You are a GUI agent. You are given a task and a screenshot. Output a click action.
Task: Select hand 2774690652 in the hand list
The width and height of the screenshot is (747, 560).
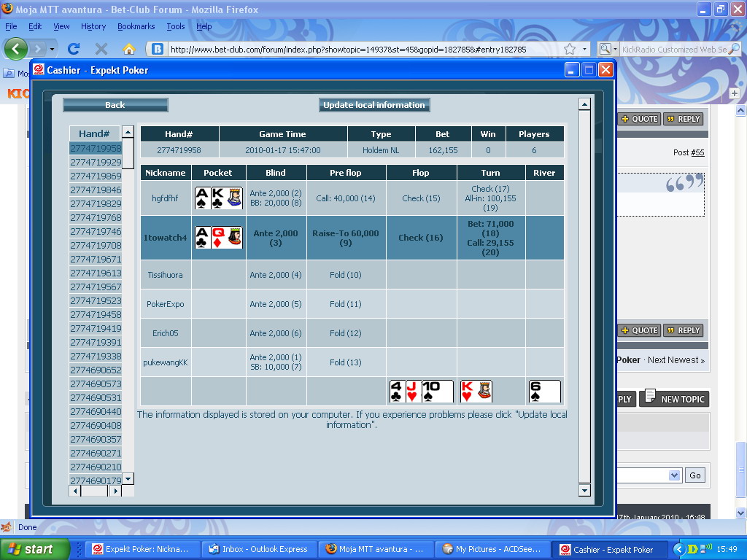coord(96,370)
